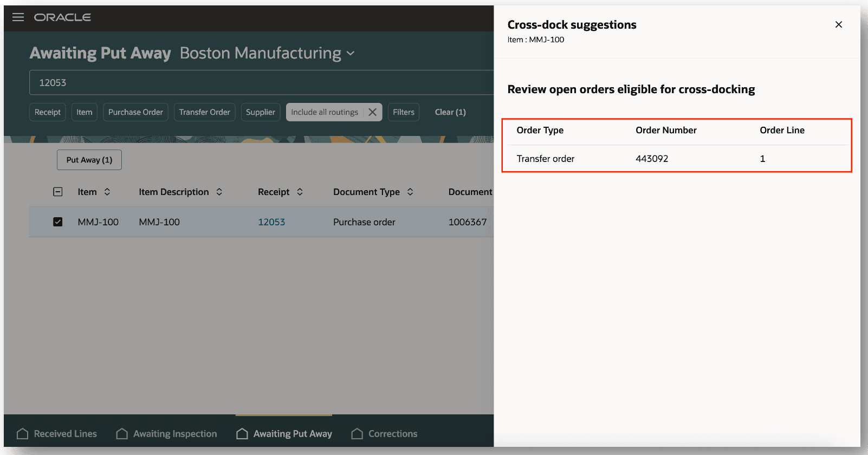Click the Cross-dock suggestions heading
The width and height of the screenshot is (868, 455).
[x=572, y=25]
